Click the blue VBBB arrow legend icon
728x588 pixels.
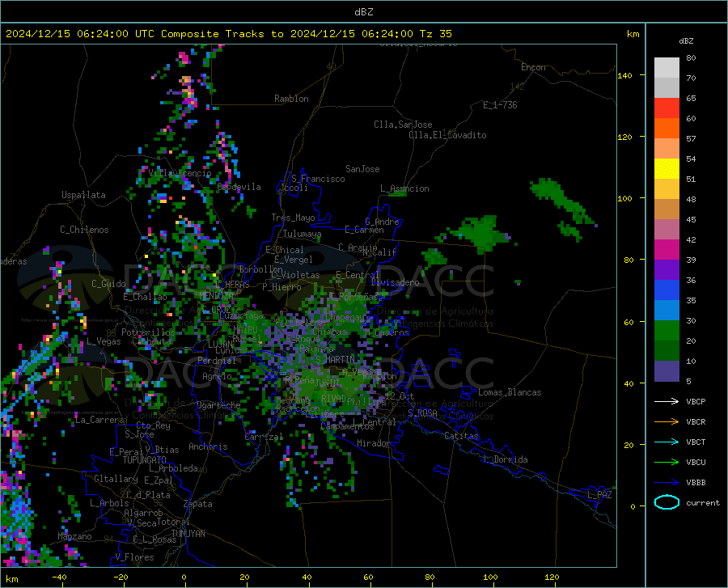(x=667, y=482)
